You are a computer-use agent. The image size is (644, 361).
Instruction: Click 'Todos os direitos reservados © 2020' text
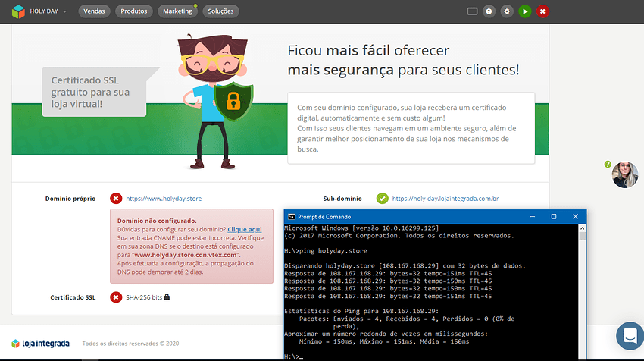(130, 344)
